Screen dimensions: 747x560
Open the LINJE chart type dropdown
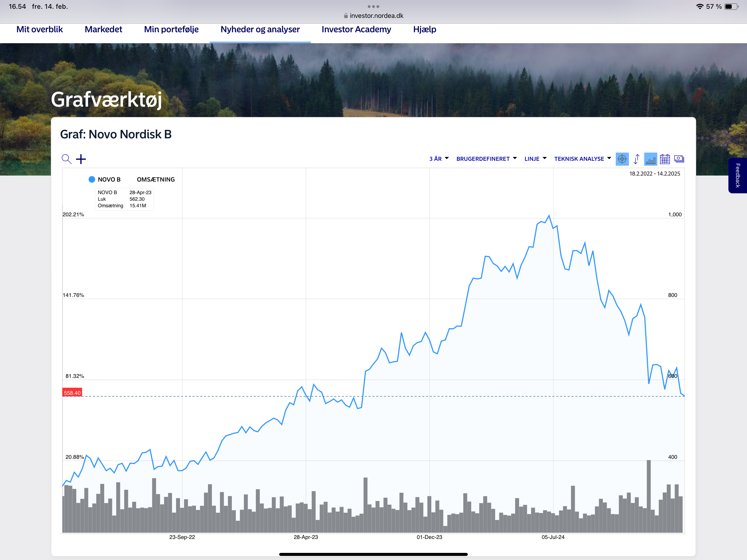[x=536, y=159]
